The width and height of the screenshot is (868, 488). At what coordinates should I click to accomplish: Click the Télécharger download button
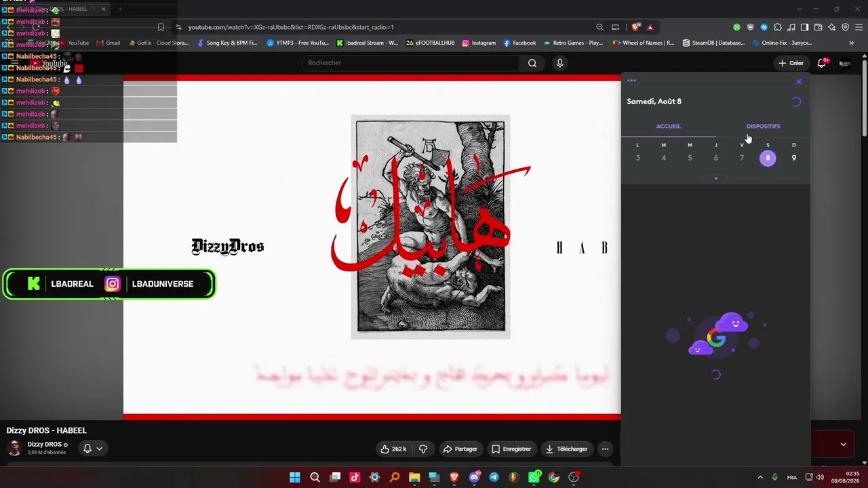[566, 449]
